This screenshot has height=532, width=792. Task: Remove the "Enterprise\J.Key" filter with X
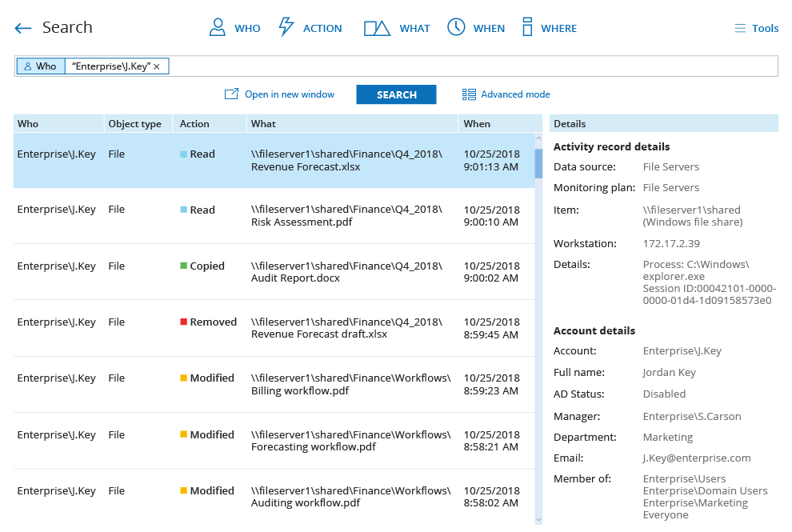[x=157, y=66]
